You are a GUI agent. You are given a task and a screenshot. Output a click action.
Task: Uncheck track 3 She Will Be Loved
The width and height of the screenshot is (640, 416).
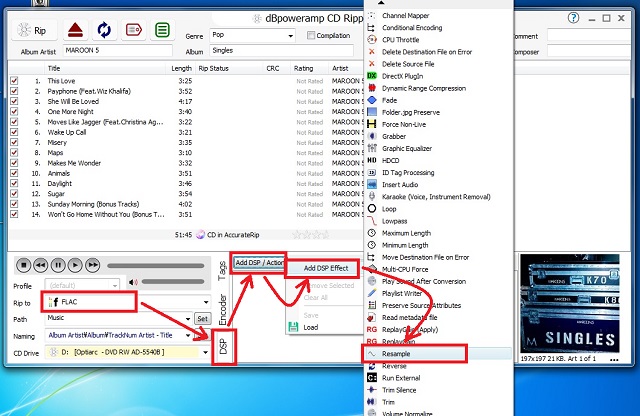coord(14,101)
